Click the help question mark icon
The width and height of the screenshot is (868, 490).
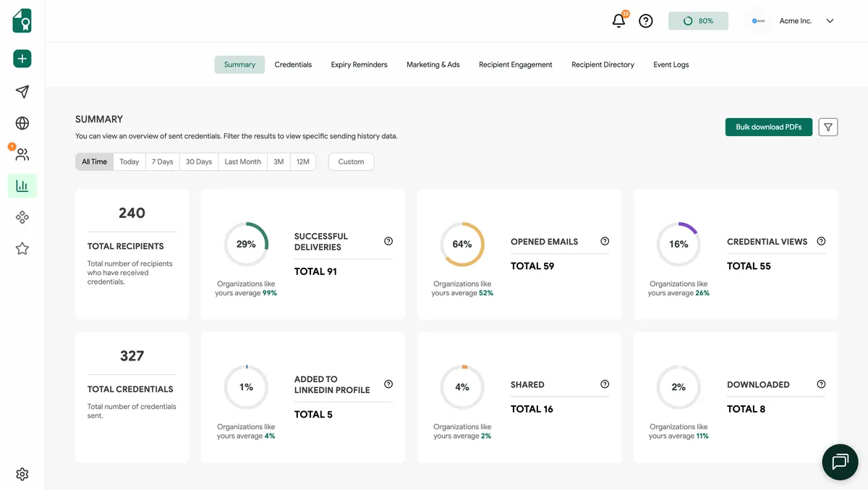click(x=645, y=20)
